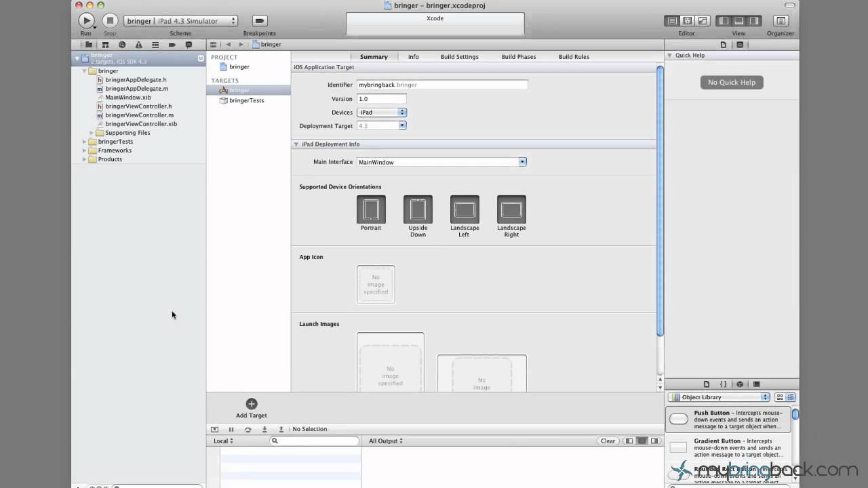This screenshot has height=488, width=868.
Task: Open the Media library
Action: click(757, 384)
